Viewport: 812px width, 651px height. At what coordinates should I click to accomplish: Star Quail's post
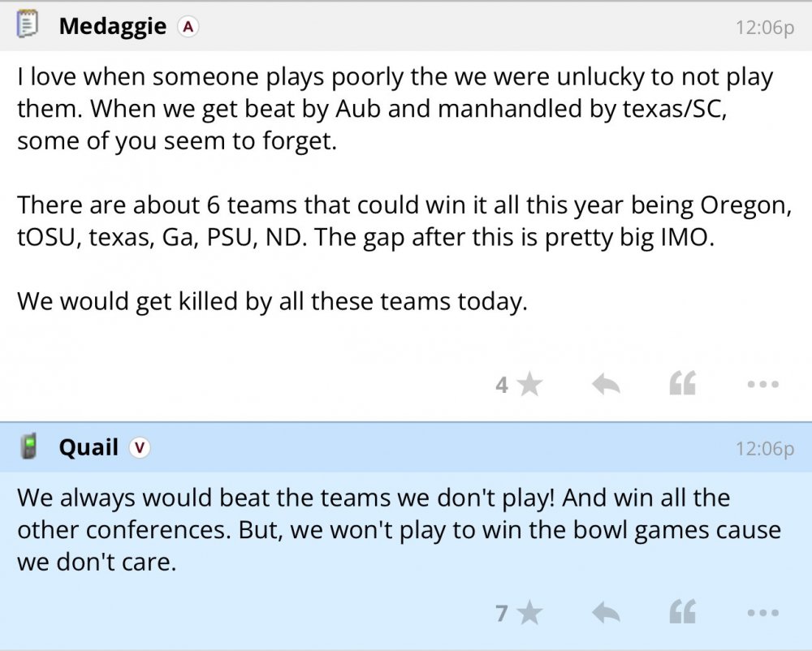(529, 613)
